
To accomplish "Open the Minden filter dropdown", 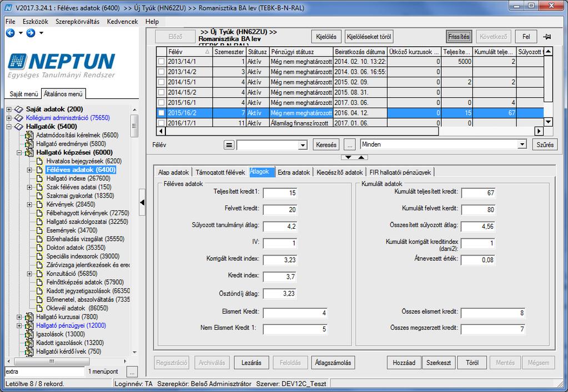I will [521, 144].
